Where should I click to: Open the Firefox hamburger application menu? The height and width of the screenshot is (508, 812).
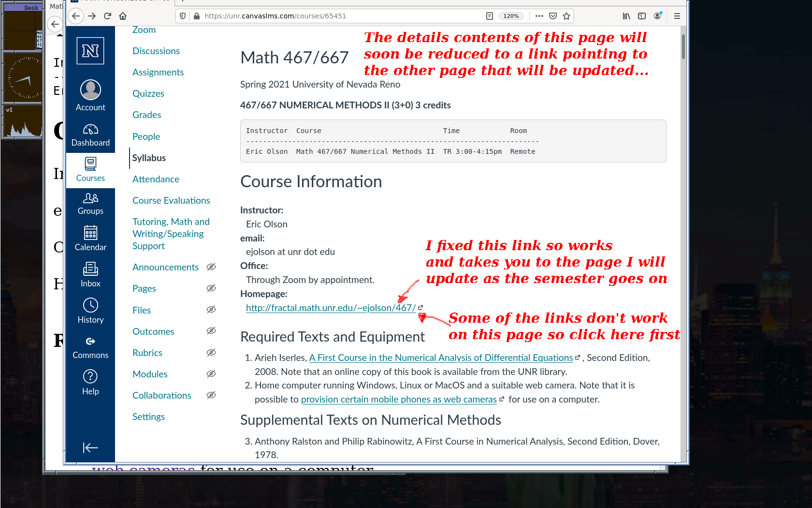coord(677,16)
